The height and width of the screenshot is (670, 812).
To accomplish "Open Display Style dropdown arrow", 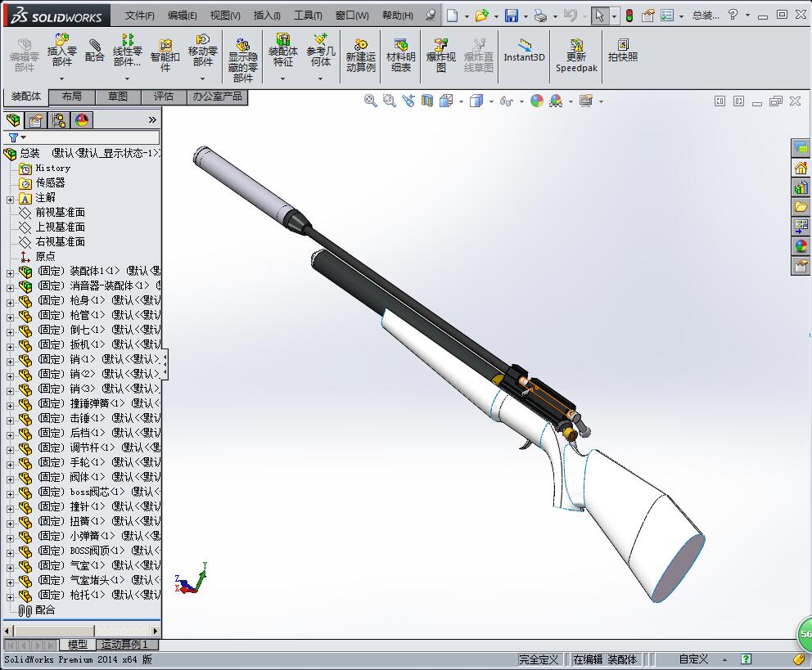I will [491, 101].
